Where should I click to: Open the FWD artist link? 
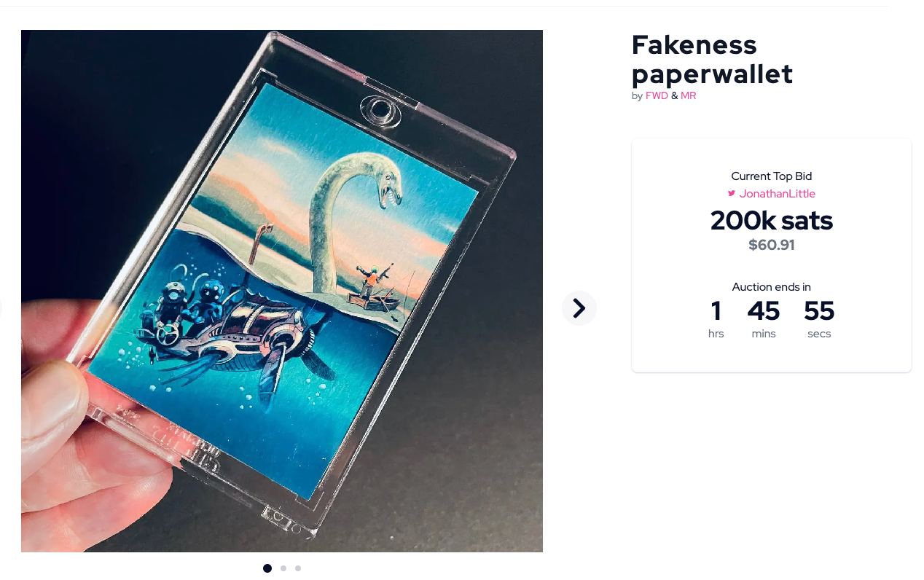657,95
